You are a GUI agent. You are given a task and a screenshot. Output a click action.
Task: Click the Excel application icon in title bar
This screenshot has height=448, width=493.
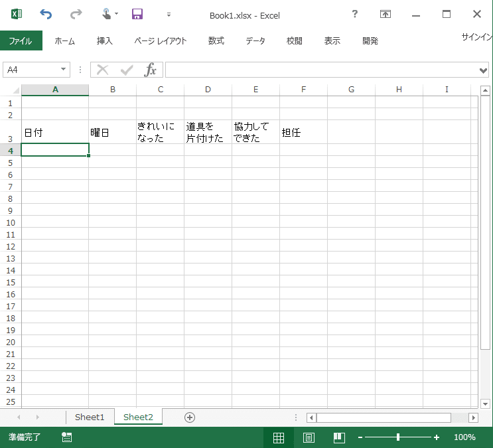17,14
